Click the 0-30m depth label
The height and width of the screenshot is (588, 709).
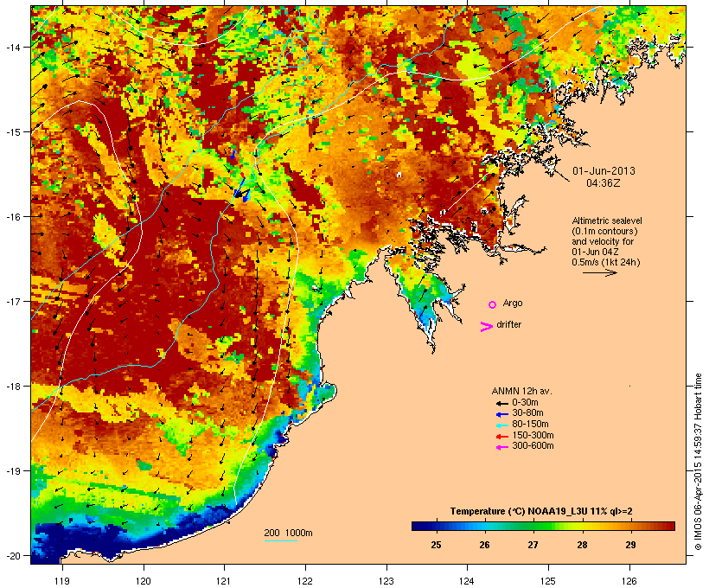(x=525, y=403)
